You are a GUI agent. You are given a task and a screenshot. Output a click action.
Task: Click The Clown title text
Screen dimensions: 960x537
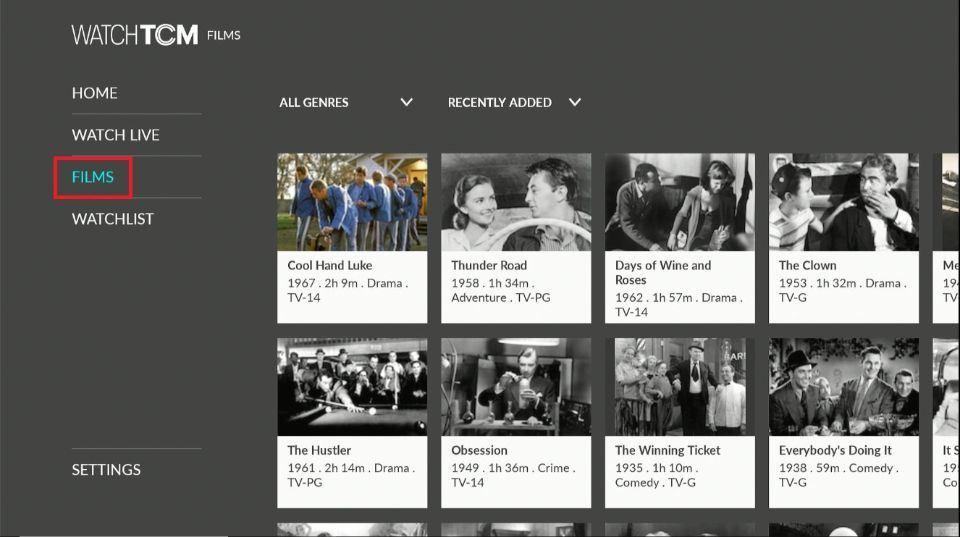click(808, 265)
